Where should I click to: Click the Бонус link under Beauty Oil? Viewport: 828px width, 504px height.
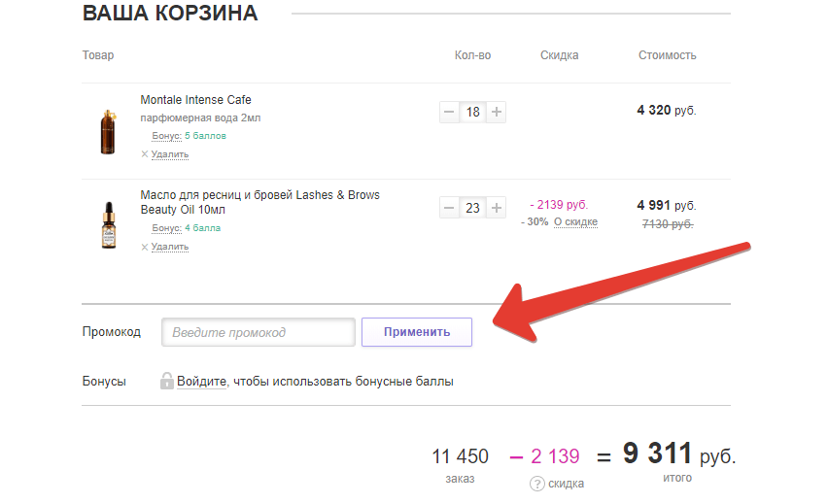pyautogui.click(x=166, y=228)
